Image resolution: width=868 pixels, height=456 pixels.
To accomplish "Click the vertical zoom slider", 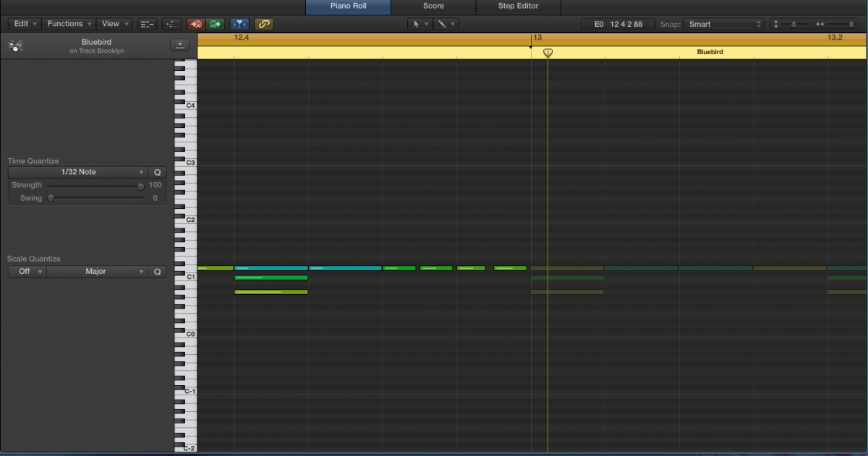I will click(x=793, y=24).
